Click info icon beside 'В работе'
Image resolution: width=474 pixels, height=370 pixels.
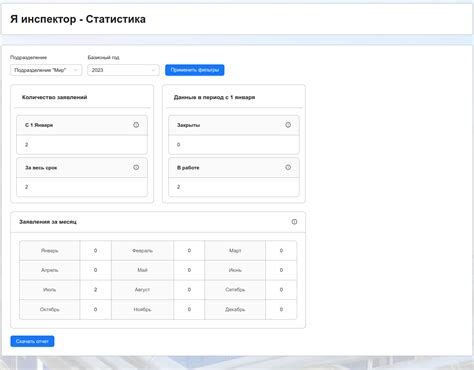point(288,167)
